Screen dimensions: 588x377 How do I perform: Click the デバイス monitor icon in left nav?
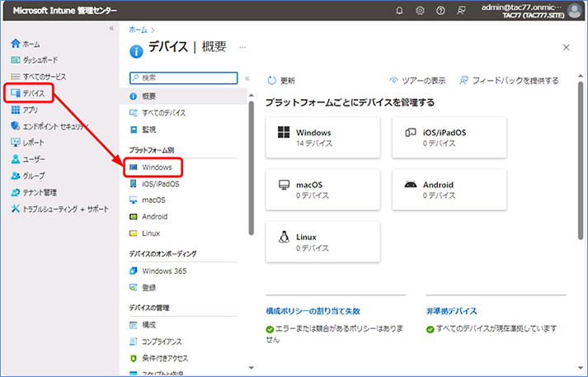pyautogui.click(x=16, y=93)
